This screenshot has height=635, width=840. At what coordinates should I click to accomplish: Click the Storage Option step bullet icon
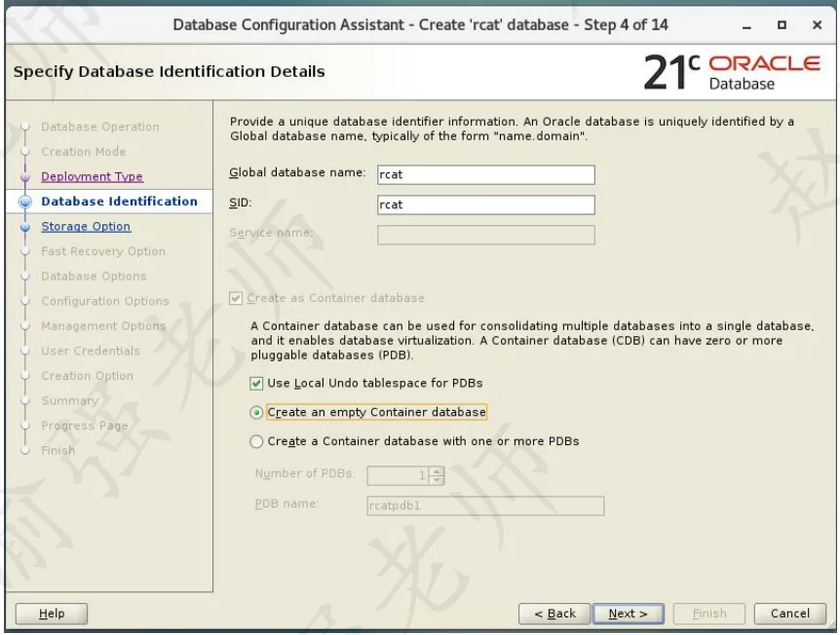pyautogui.click(x=25, y=227)
